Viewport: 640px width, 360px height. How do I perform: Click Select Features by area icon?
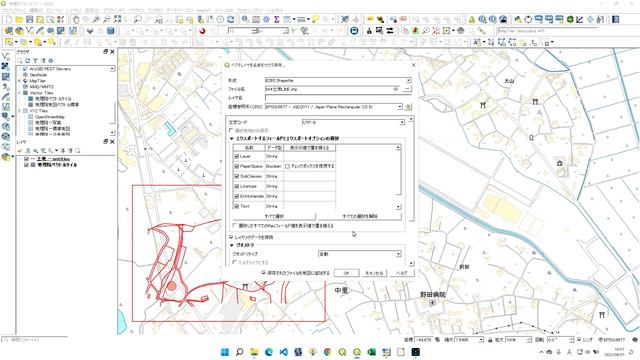tap(9, 42)
